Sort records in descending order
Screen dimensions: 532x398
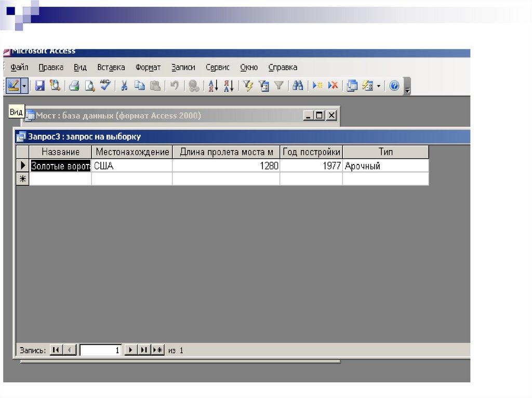(x=229, y=86)
